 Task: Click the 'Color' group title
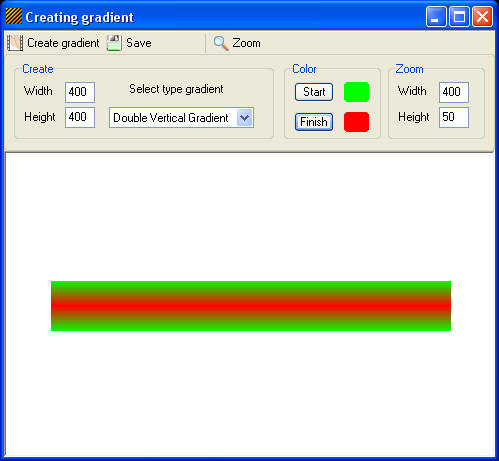[x=304, y=69]
